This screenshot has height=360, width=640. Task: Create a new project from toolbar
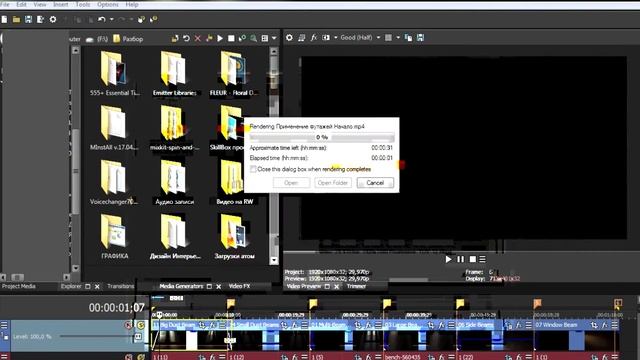tap(4, 19)
